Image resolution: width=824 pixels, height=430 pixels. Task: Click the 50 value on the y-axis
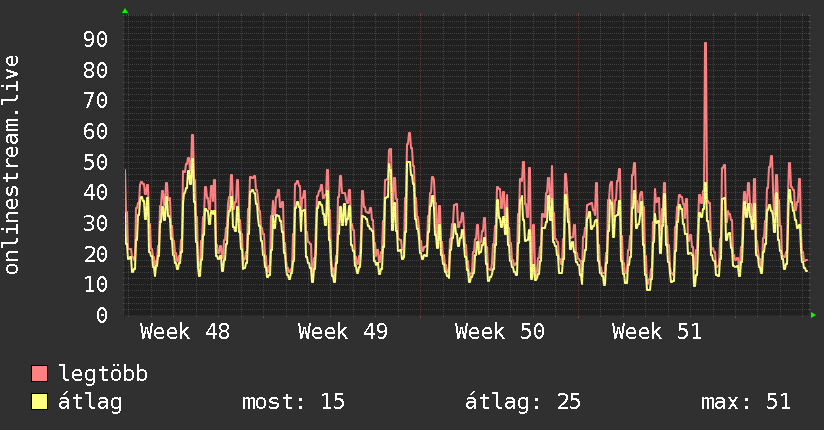click(x=95, y=162)
